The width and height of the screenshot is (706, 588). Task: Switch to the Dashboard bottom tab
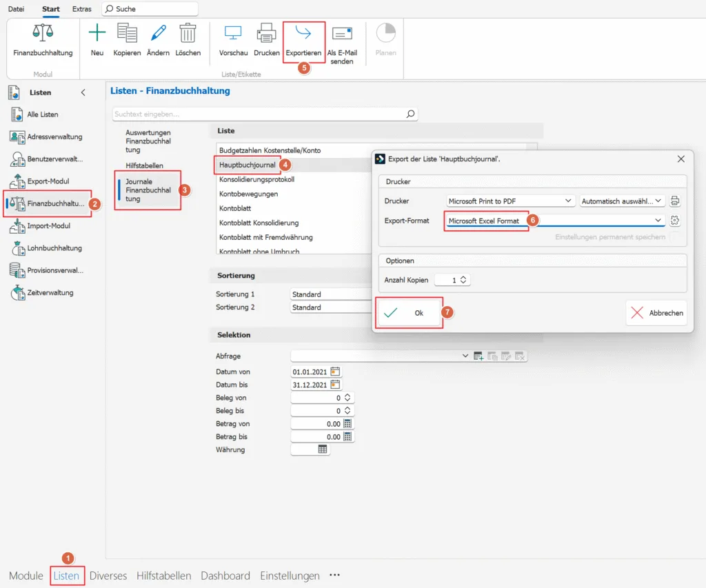coord(225,576)
